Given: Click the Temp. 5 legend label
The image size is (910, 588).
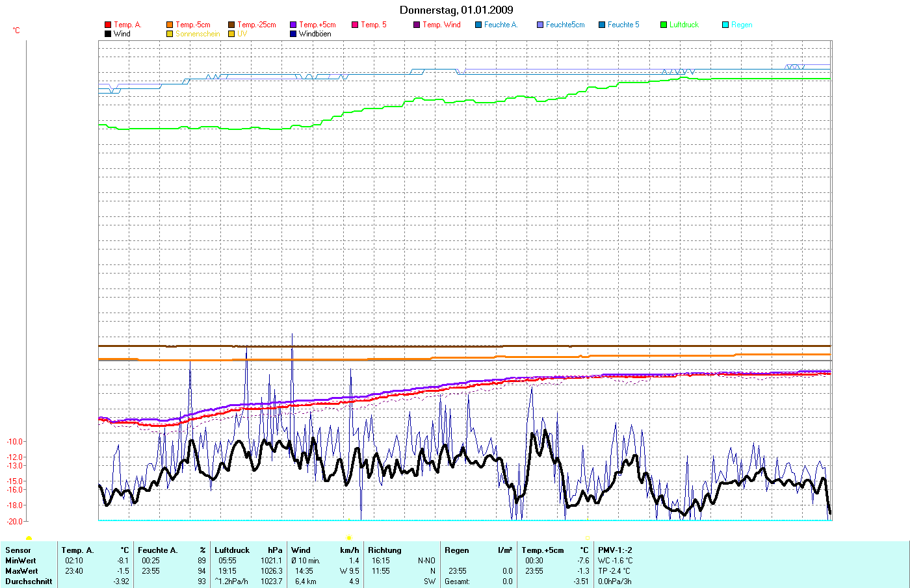Looking at the screenshot, I should (x=373, y=25).
